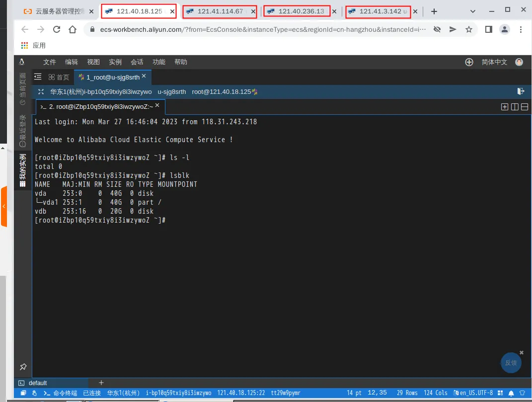
Task: Dismiss the feedback bubble close icon
Action: 522,353
